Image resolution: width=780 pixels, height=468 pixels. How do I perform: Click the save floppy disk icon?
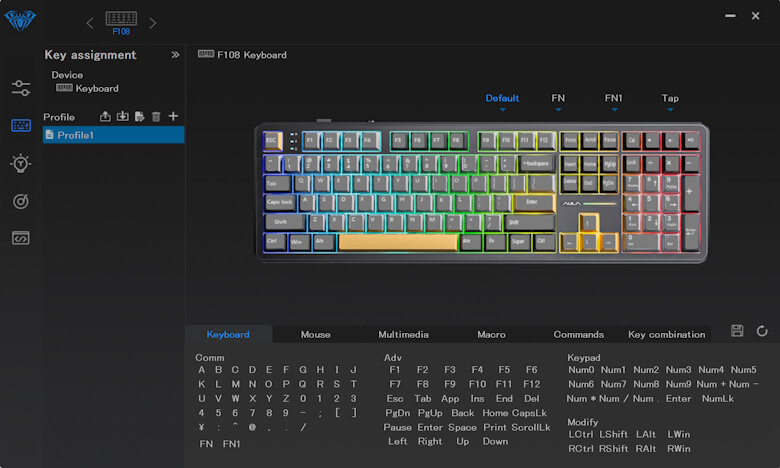tap(737, 331)
